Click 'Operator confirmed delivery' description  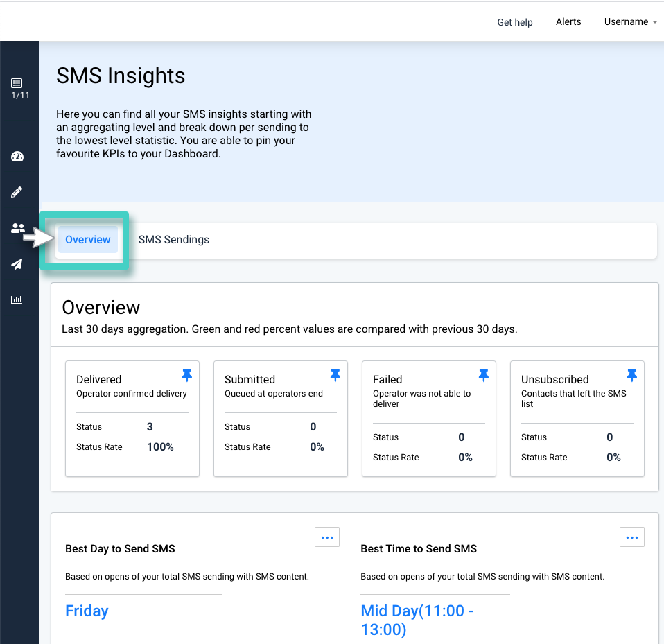131,393
